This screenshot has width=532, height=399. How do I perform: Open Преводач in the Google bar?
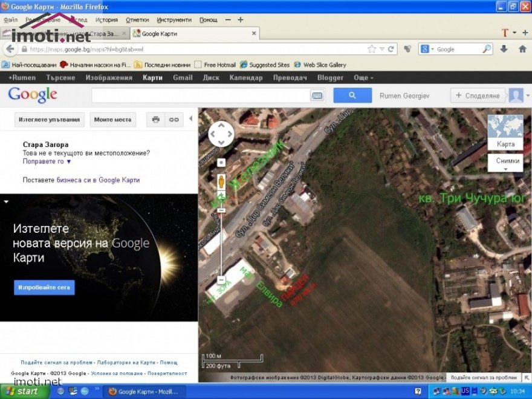(x=290, y=78)
